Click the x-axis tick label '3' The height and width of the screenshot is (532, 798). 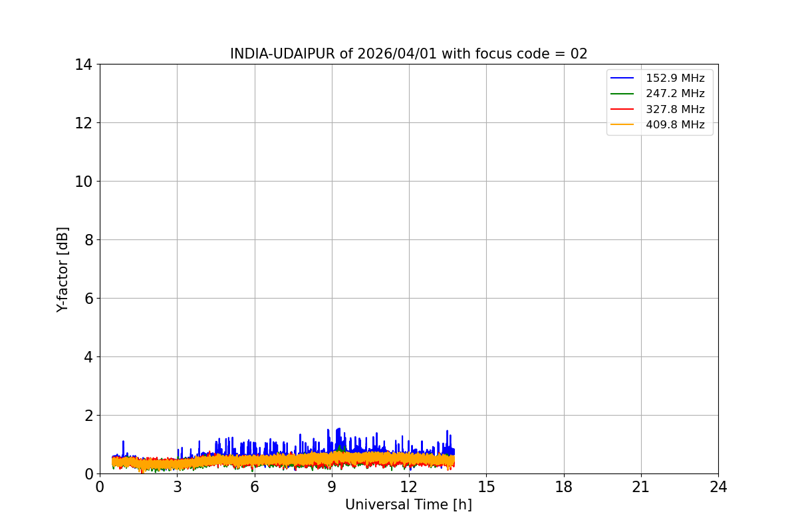coord(177,487)
